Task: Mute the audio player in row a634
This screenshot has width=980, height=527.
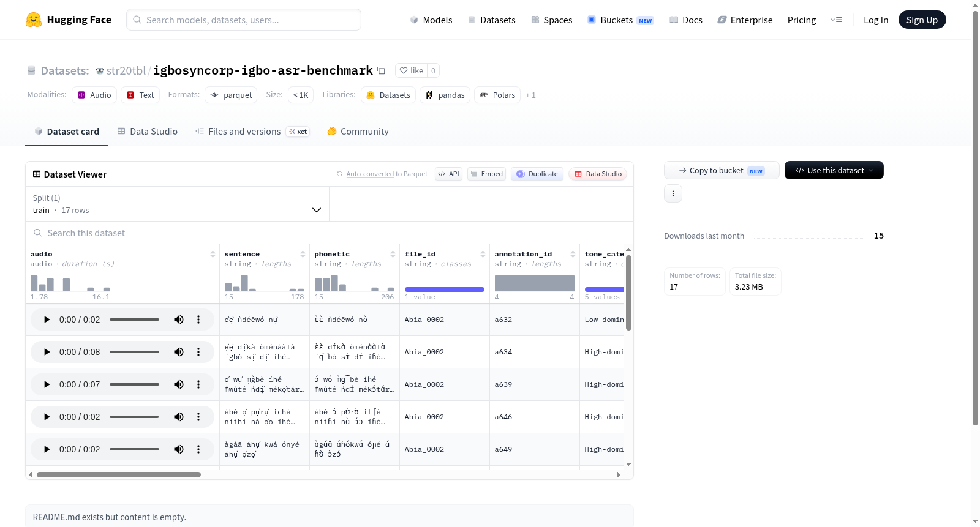Action: [x=179, y=352]
